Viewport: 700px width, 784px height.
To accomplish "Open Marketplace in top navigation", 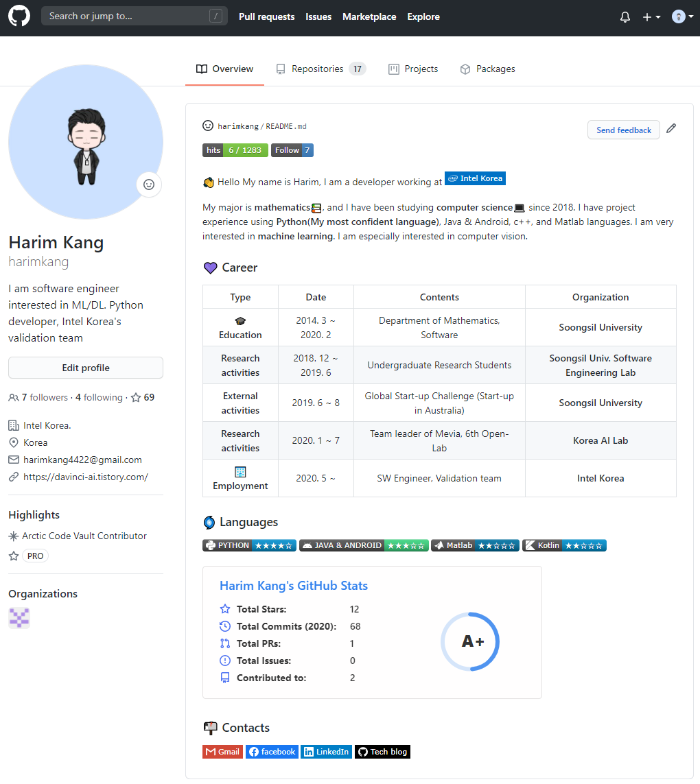I will 369,16.
